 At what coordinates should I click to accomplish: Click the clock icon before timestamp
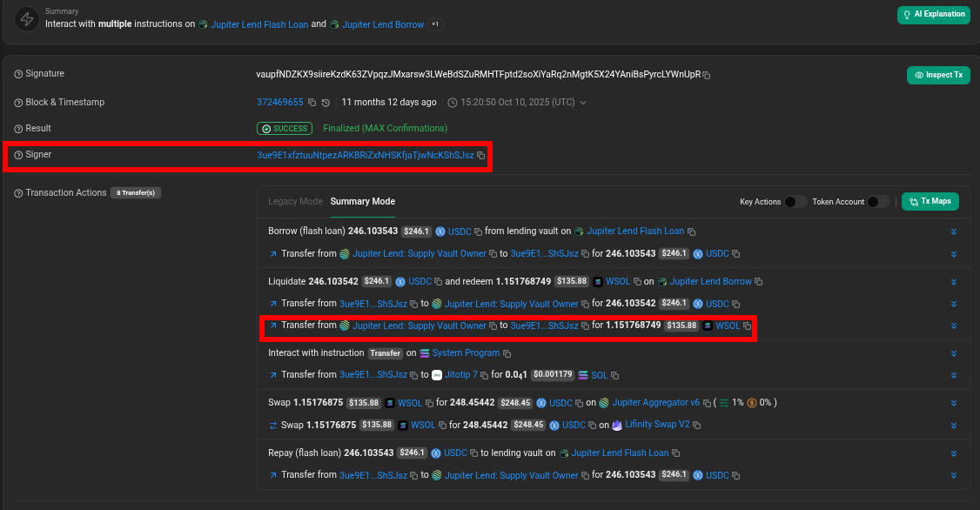(453, 103)
